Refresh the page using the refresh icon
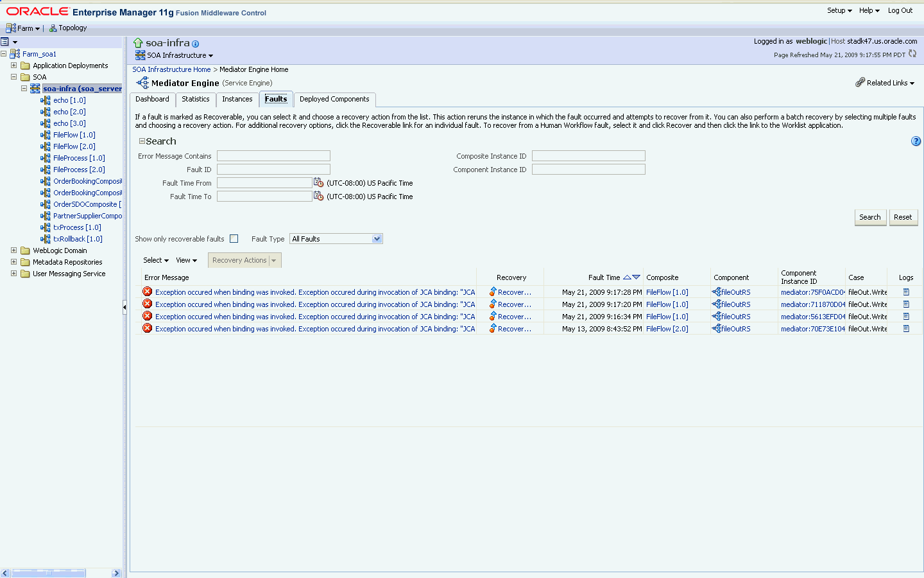 coord(912,55)
